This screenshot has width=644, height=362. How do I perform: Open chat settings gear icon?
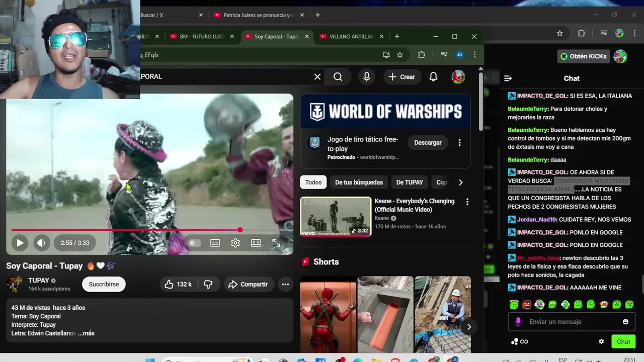601,342
